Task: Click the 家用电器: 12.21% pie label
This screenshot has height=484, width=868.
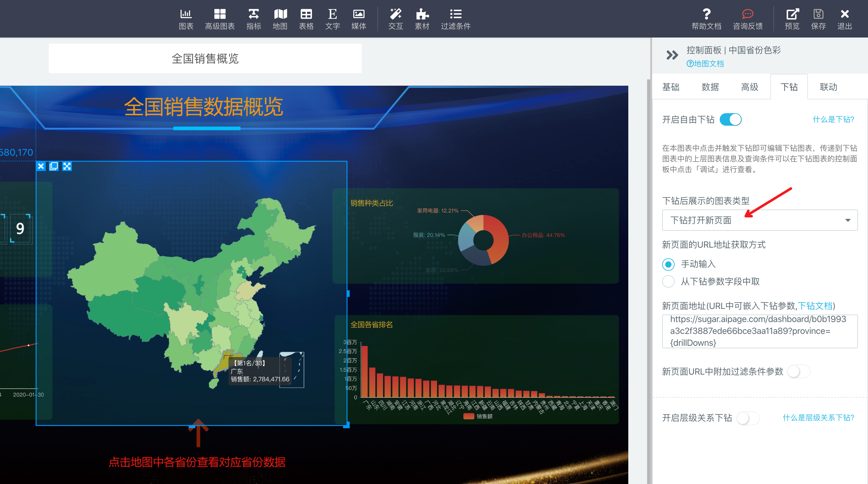Action: tap(437, 211)
